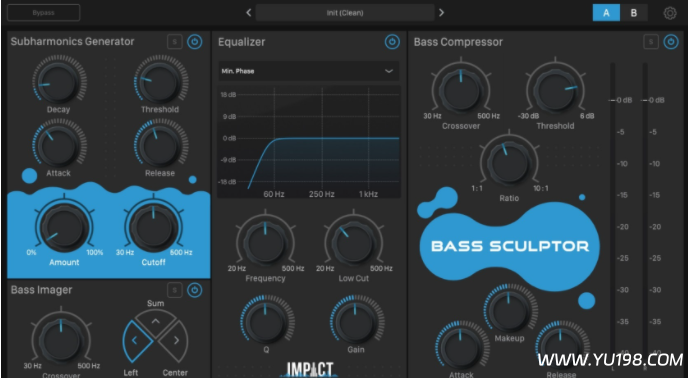Go to the next preset arrow
This screenshot has width=688, height=378.
pyautogui.click(x=441, y=13)
